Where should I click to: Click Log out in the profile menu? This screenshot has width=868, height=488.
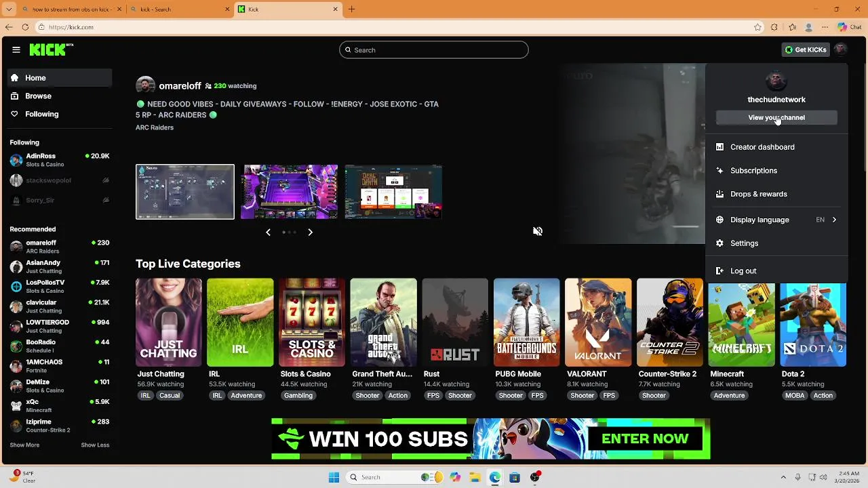[776, 271]
